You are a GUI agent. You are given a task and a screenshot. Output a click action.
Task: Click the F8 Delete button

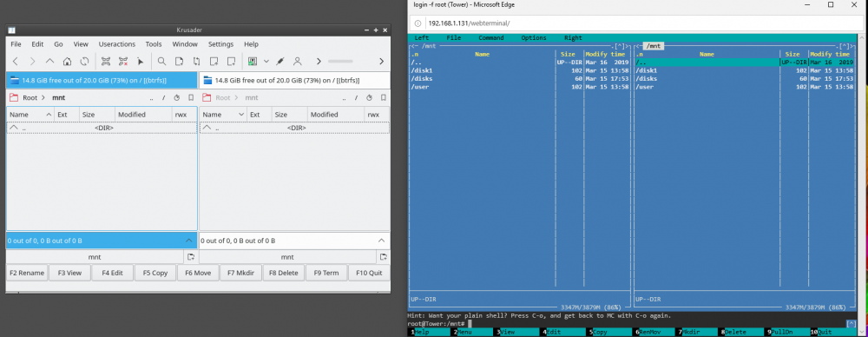[284, 273]
